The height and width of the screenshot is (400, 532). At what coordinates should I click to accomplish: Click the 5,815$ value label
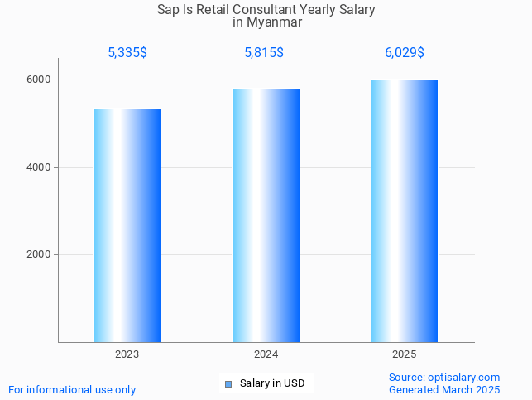click(264, 53)
